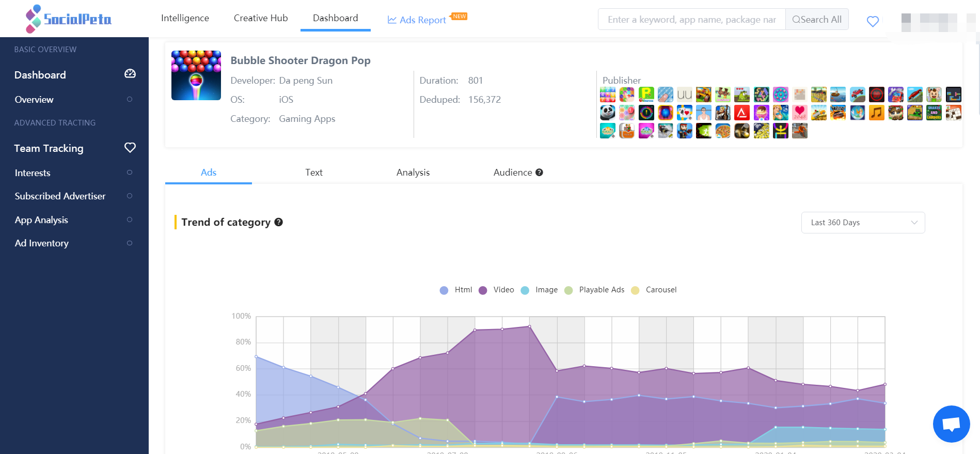This screenshot has width=980, height=454.
Task: Select the pizza app icon
Action: [x=723, y=131]
